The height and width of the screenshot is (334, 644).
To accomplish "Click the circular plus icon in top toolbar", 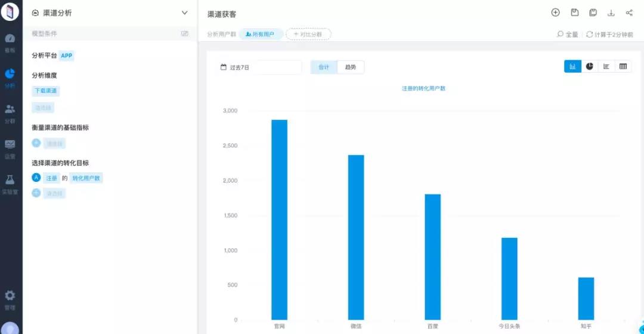I will tap(555, 13).
